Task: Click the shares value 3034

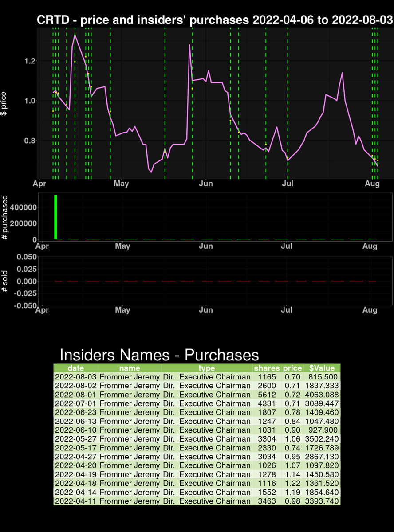Action: click(x=267, y=457)
